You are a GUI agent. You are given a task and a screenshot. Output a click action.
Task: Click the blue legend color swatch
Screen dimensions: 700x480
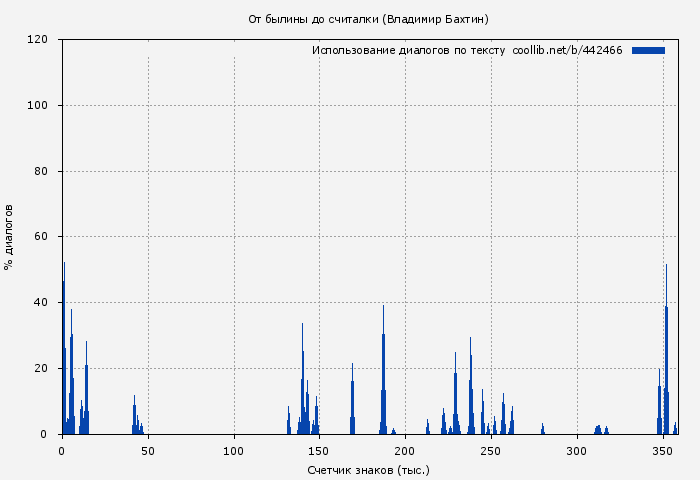(648, 50)
